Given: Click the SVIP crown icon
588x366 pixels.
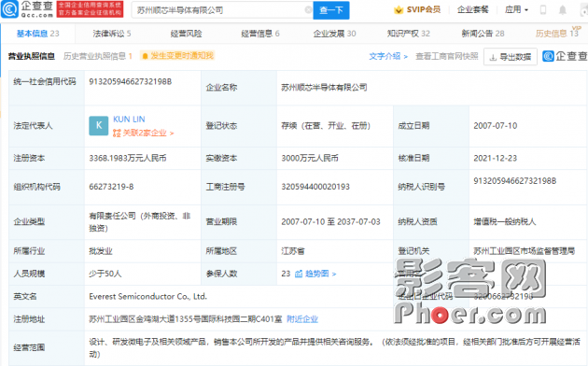Looking at the screenshot, I should pyautogui.click(x=399, y=10).
